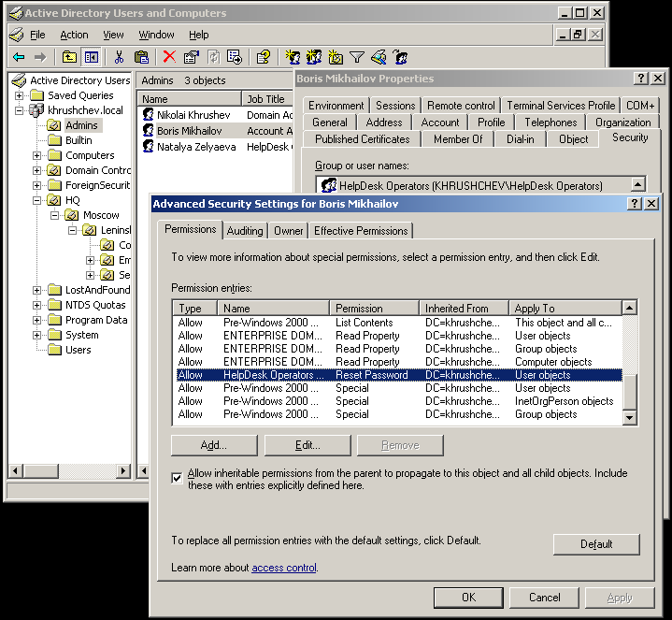Expand the Domain Controllers tree node

click(36, 170)
